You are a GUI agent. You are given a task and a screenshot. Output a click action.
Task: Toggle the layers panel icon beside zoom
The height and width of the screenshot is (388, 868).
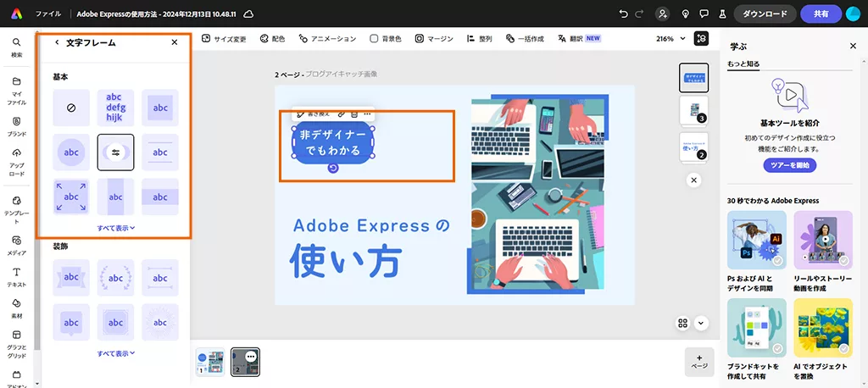(701, 39)
